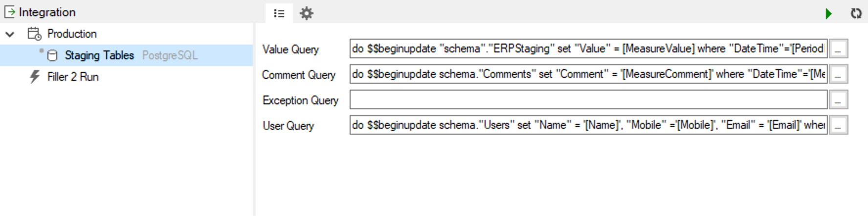
Task: Click into the Value Query field
Action: point(588,48)
